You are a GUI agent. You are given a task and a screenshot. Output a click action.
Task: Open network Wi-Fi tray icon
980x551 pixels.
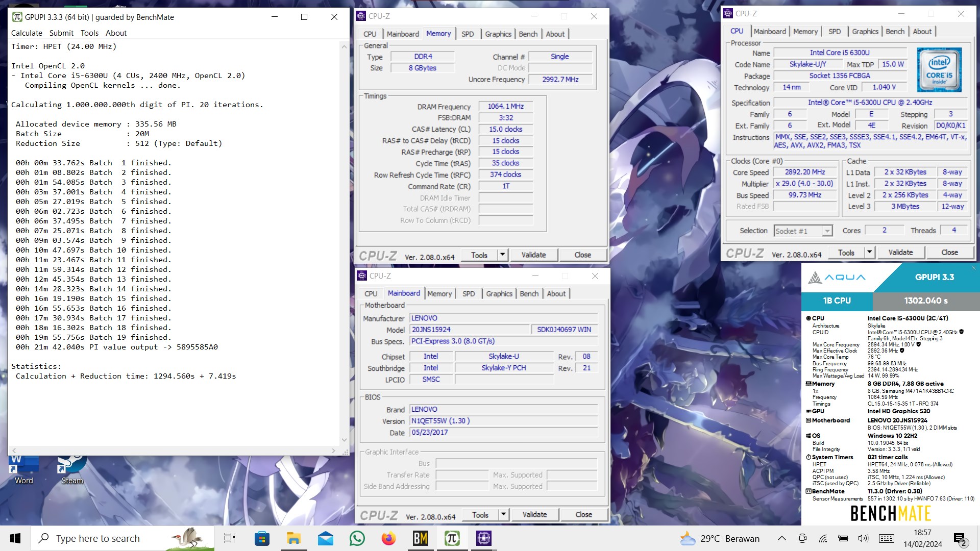pos(823,538)
